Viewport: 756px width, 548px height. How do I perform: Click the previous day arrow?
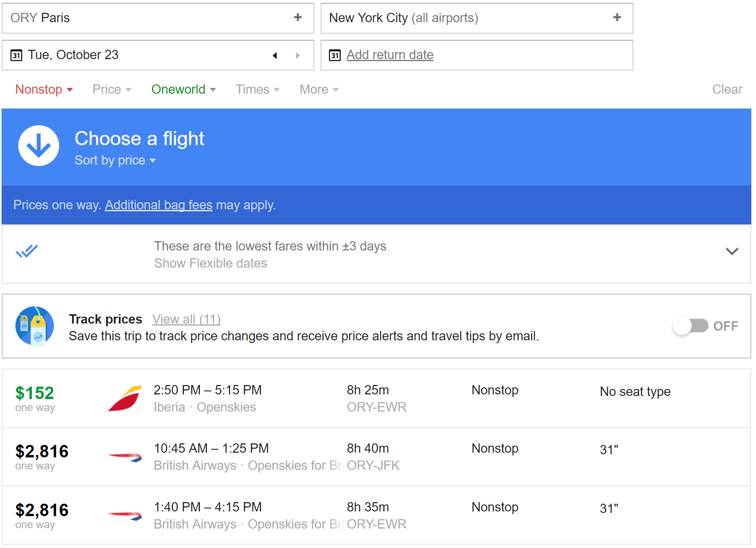tap(275, 56)
